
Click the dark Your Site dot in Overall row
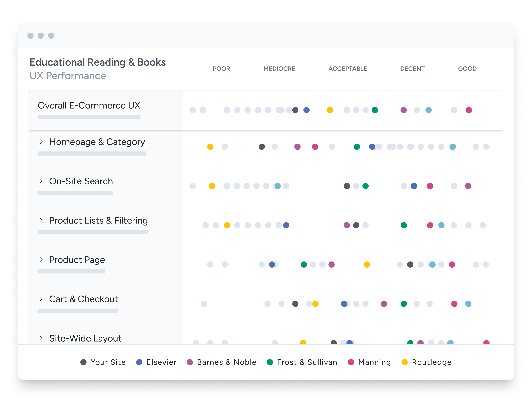[x=295, y=110]
